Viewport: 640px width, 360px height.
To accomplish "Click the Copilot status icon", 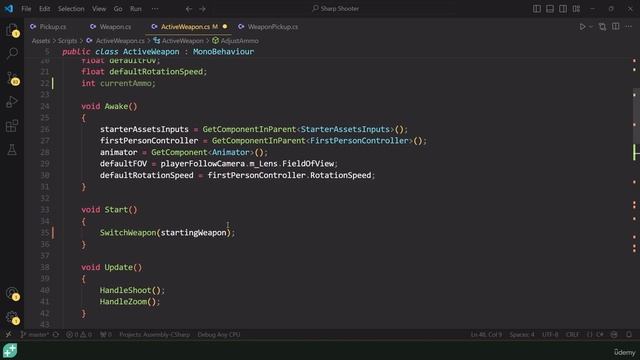I will tap(614, 335).
